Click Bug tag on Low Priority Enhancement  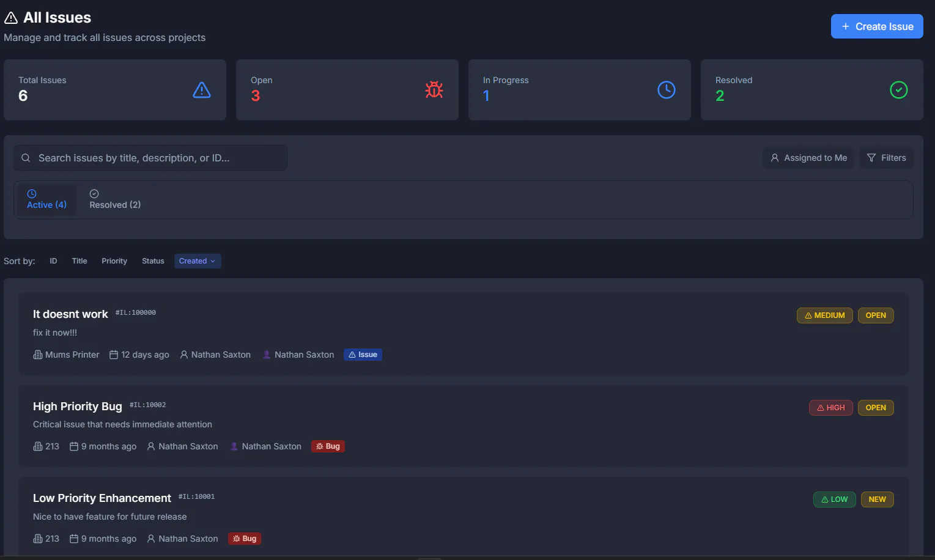click(245, 539)
